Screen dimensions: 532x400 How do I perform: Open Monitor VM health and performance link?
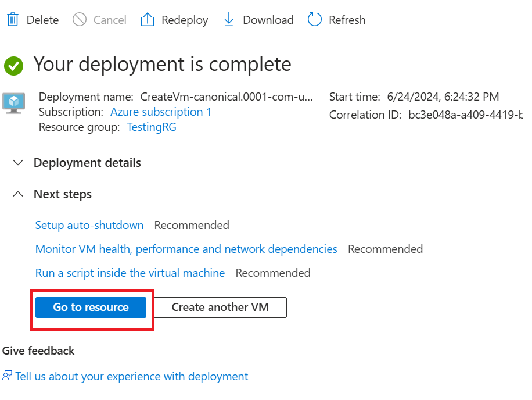click(186, 249)
